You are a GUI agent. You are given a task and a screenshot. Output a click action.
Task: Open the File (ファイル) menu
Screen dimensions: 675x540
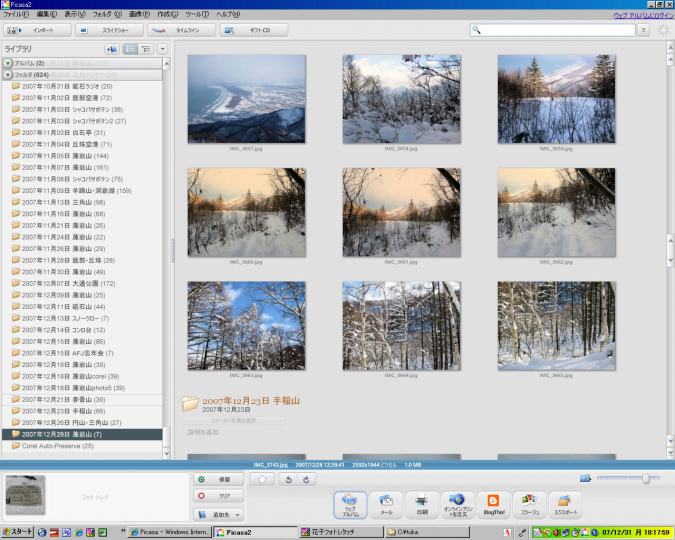15,15
